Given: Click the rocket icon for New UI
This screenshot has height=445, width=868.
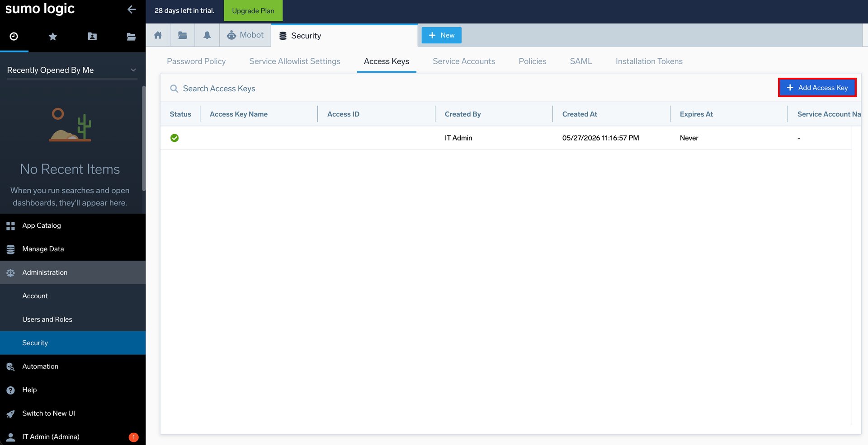Looking at the screenshot, I should click(x=11, y=414).
